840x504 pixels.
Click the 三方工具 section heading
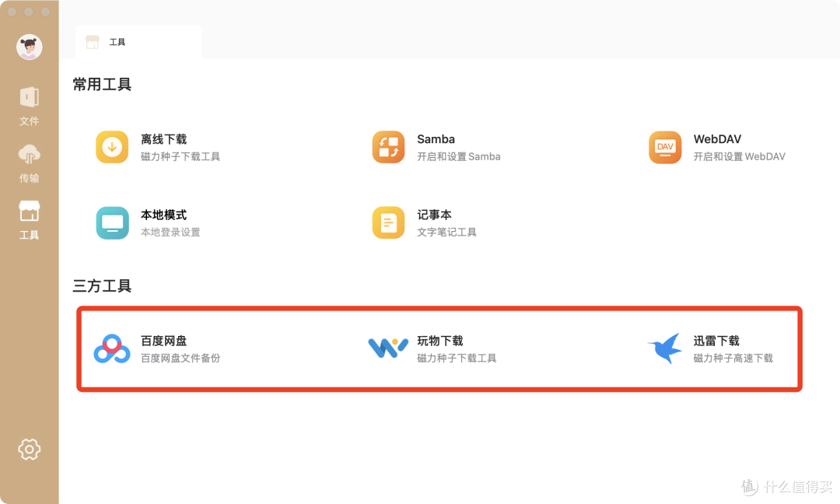(x=102, y=286)
